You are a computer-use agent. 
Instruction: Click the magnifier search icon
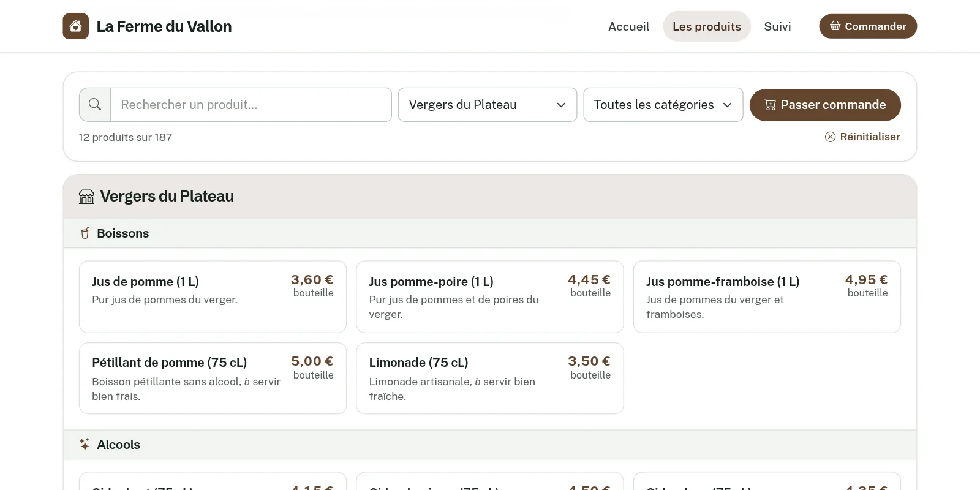95,104
